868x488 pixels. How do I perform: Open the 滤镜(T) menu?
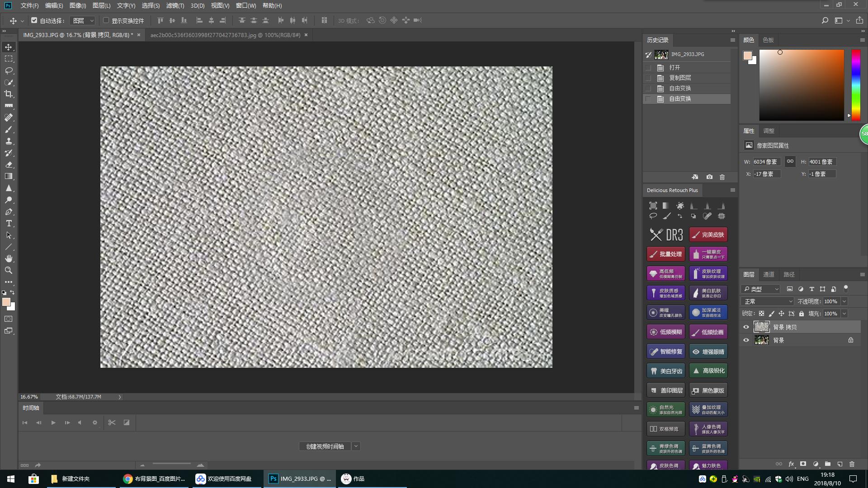click(x=175, y=5)
